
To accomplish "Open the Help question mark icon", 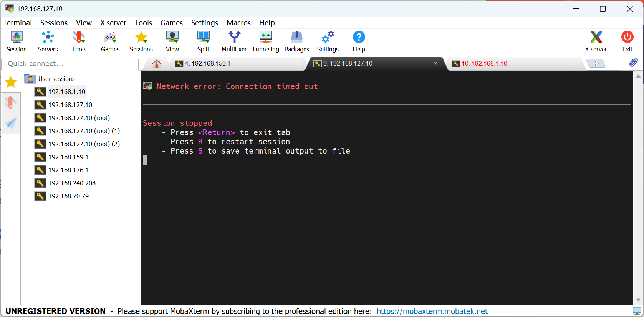I will point(359,41).
